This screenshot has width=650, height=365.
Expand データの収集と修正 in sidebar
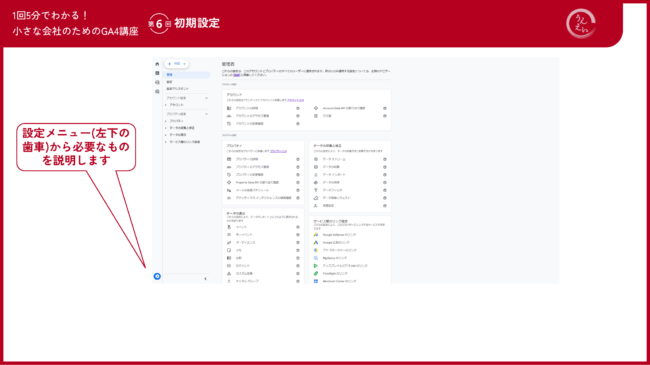coord(166,128)
